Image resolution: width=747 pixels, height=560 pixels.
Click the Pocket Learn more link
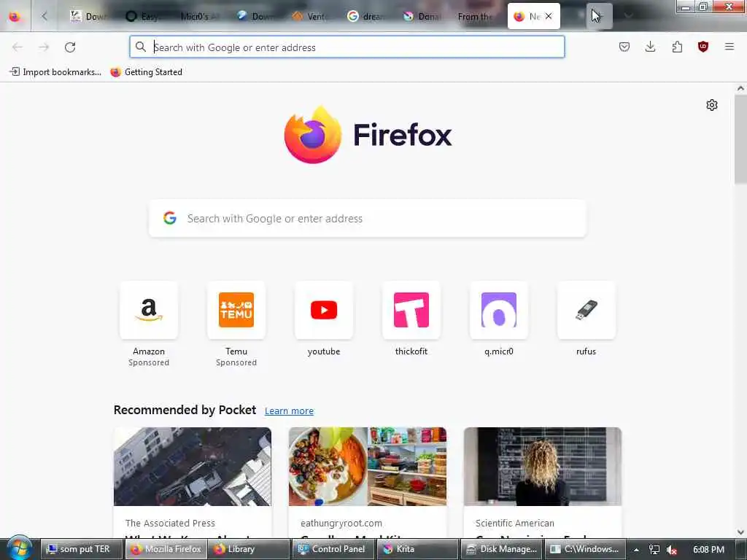point(289,411)
